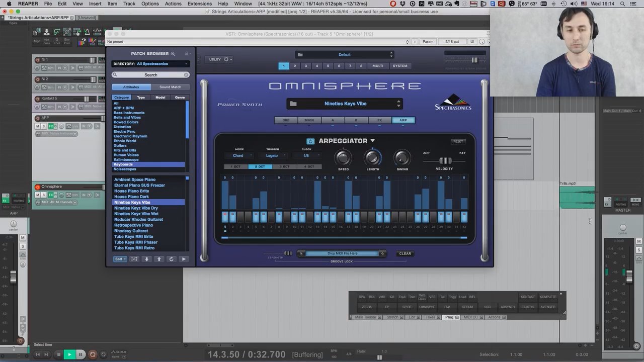Click the patch browser refresh icon
644x362 pixels.
[171, 259]
